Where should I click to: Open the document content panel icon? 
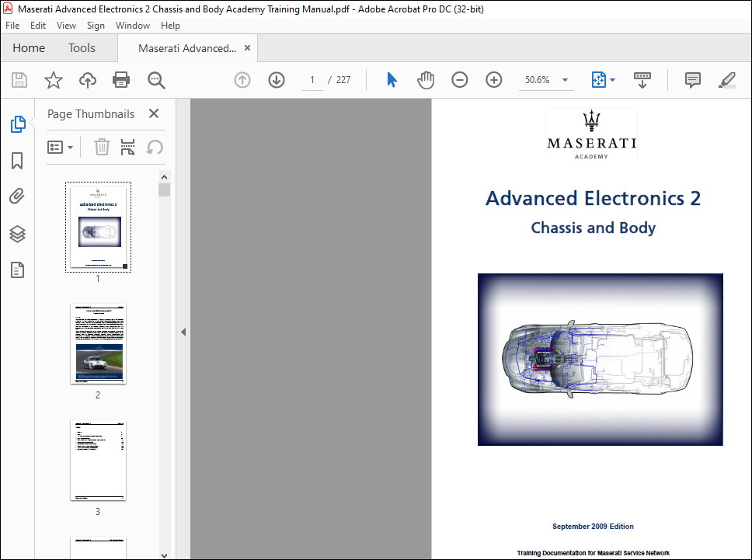[17, 270]
